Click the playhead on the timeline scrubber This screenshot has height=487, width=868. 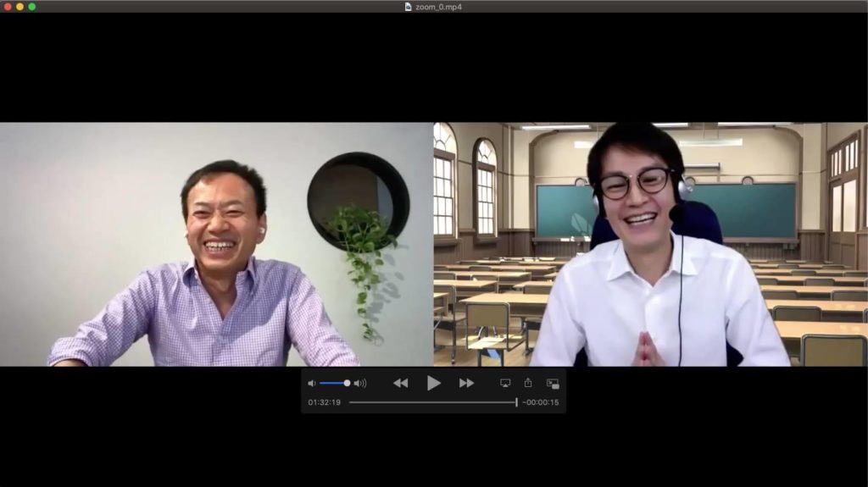click(x=516, y=402)
